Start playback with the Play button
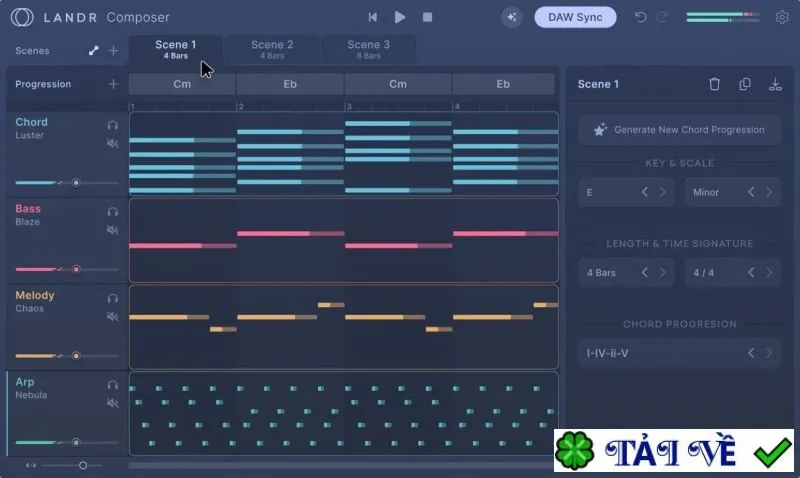 (400, 17)
